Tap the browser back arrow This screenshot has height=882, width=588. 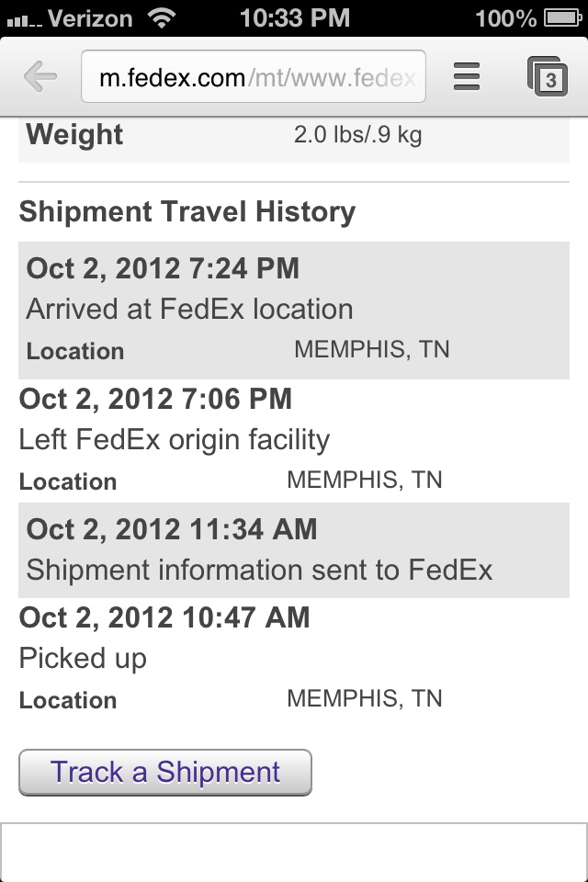40,76
